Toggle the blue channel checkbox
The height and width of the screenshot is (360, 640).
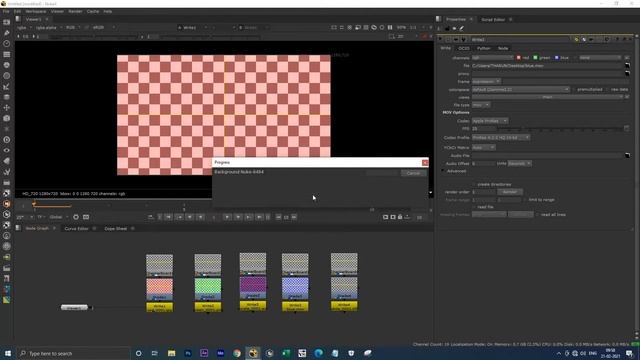click(556, 58)
